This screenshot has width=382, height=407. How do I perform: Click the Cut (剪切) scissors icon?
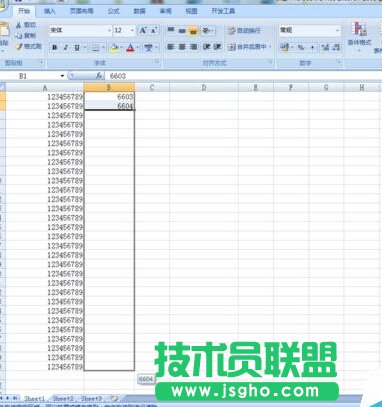(x=18, y=25)
